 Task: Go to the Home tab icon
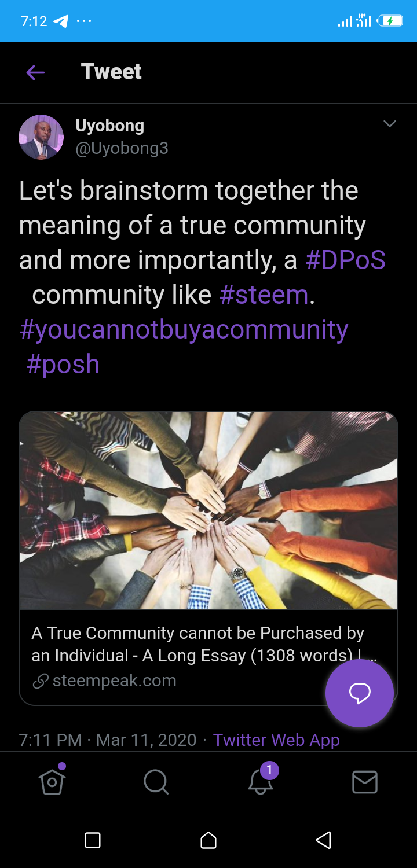(52, 781)
